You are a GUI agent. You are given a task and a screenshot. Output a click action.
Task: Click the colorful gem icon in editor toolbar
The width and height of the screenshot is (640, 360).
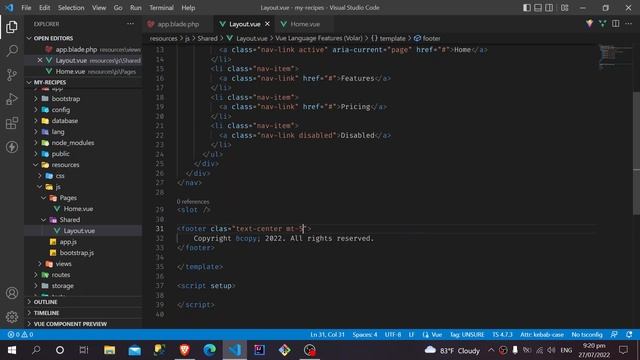[589, 24]
